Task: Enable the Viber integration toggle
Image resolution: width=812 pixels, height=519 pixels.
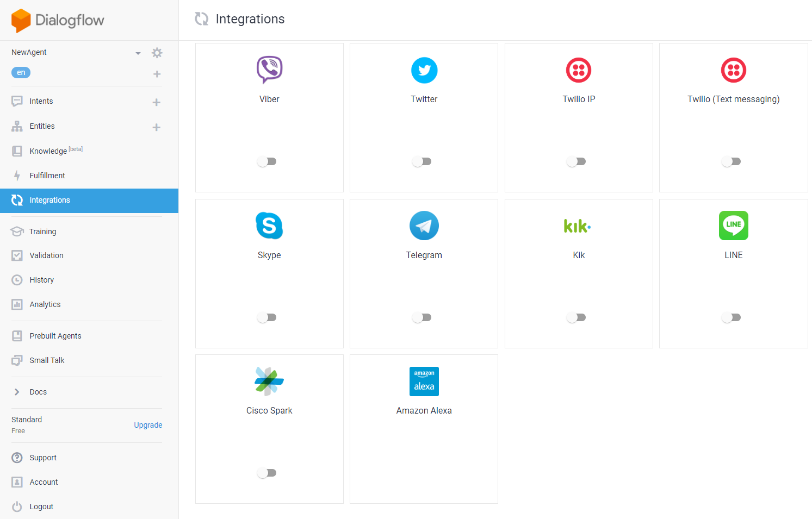Action: pyautogui.click(x=267, y=161)
